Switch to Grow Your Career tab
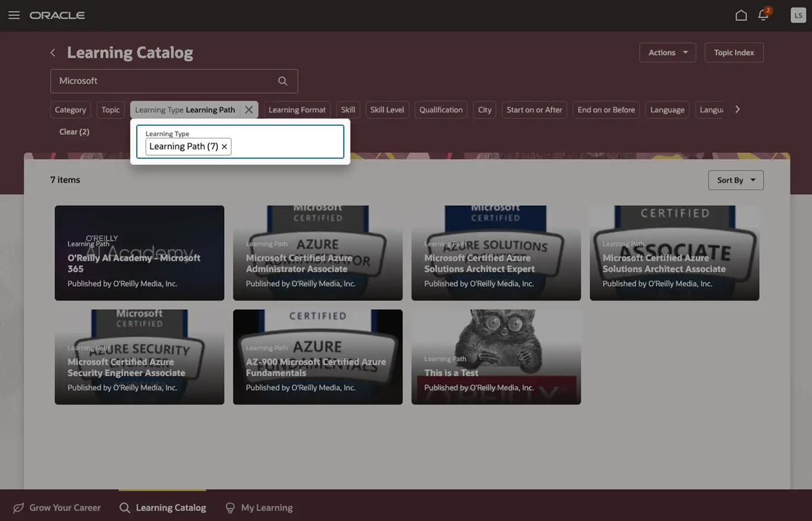Image resolution: width=812 pixels, height=521 pixels. (57, 507)
